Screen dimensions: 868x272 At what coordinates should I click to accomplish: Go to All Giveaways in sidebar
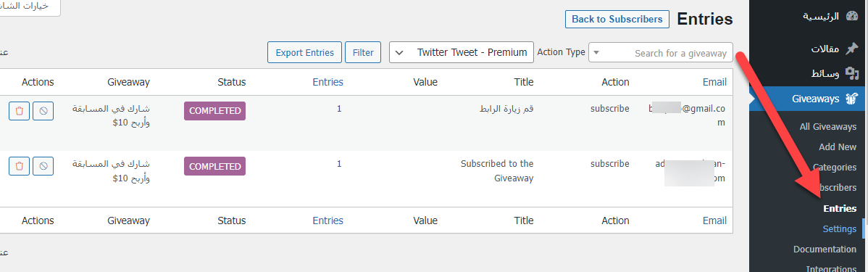click(827, 127)
